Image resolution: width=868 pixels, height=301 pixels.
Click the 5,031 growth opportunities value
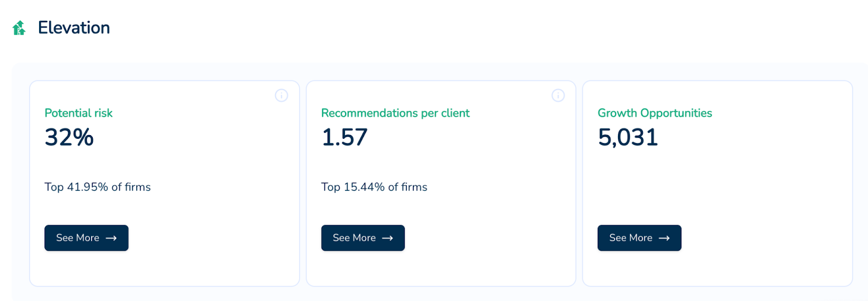click(x=628, y=137)
